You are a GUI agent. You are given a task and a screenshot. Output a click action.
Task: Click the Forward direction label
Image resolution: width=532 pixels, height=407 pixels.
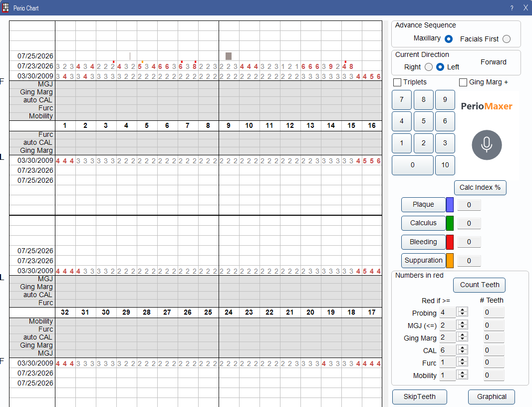point(493,62)
